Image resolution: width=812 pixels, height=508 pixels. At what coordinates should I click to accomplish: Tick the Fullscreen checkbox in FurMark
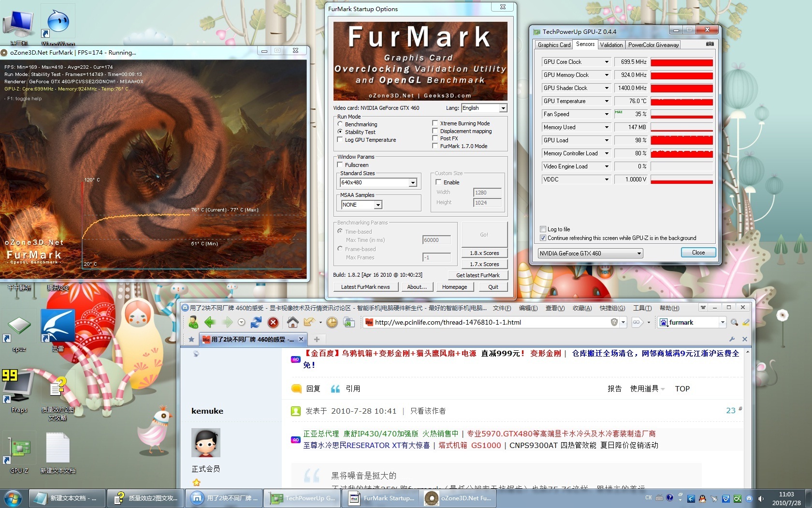point(340,165)
